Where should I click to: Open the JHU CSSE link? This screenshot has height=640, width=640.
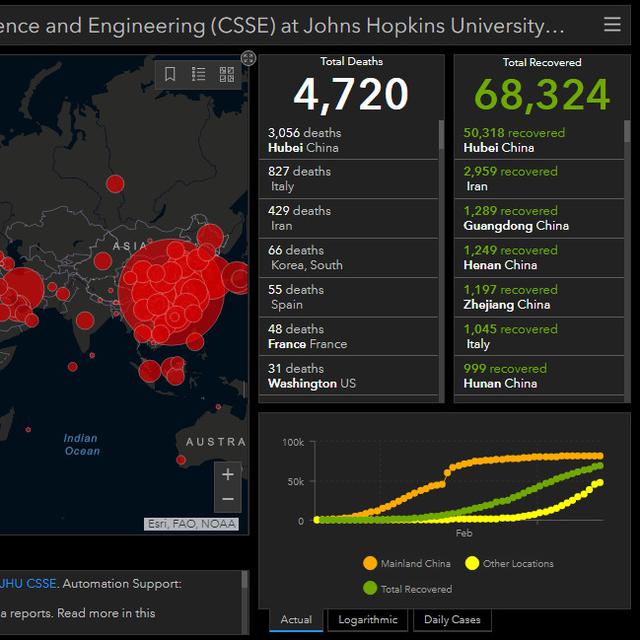(28, 584)
